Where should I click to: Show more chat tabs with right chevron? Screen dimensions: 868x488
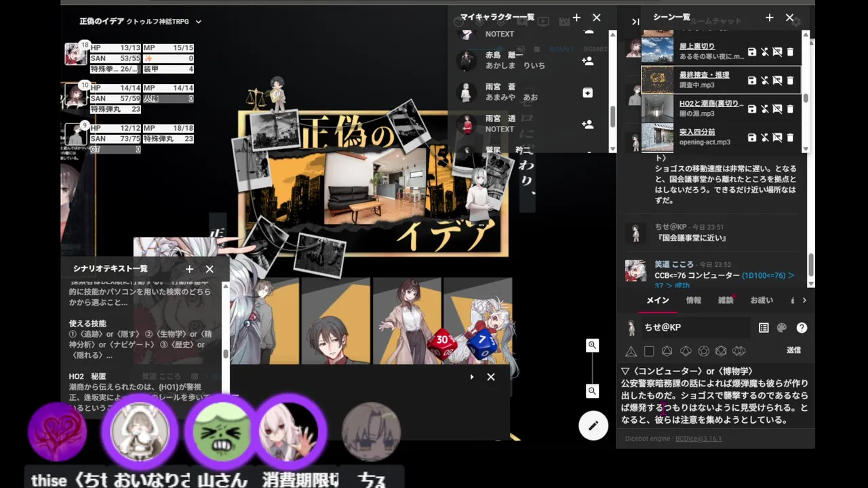coord(804,300)
